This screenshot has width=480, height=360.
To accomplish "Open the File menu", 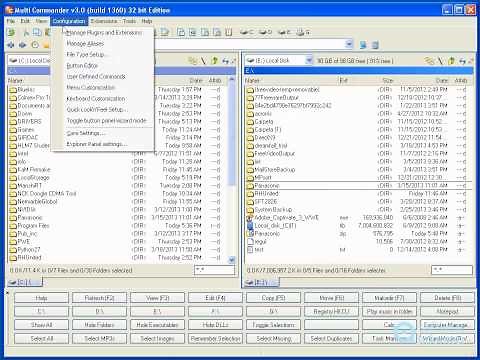I will pyautogui.click(x=11, y=21).
